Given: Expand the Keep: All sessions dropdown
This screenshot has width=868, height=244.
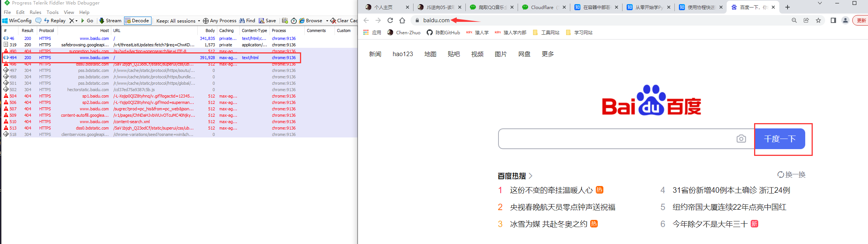Looking at the screenshot, I should click(x=178, y=21).
